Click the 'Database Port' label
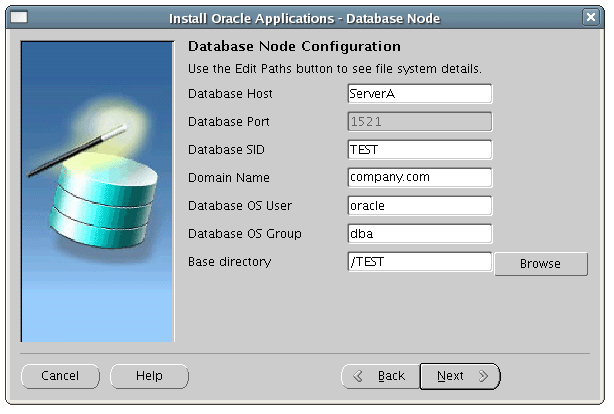This screenshot has width=614, height=414. (229, 122)
